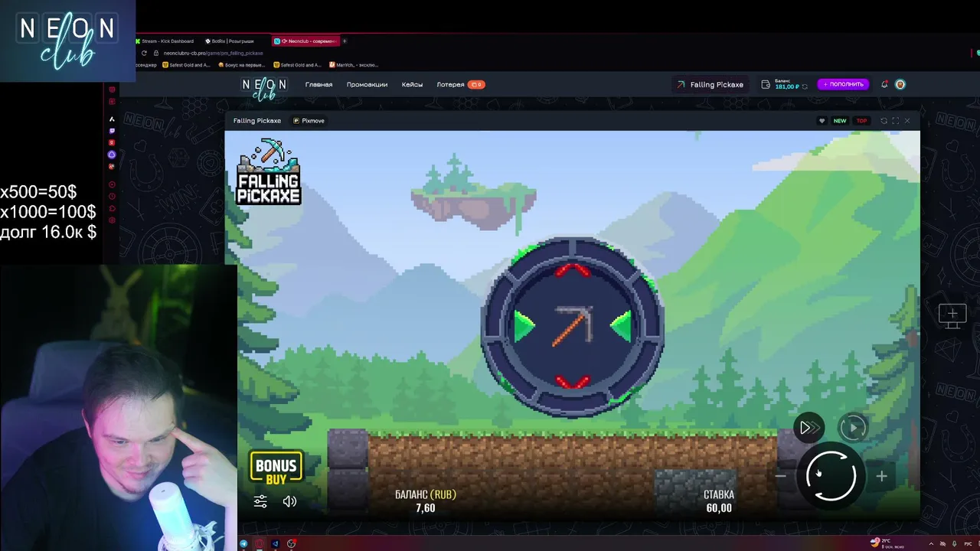Click the add-display plus icon at right edge

pos(952,316)
